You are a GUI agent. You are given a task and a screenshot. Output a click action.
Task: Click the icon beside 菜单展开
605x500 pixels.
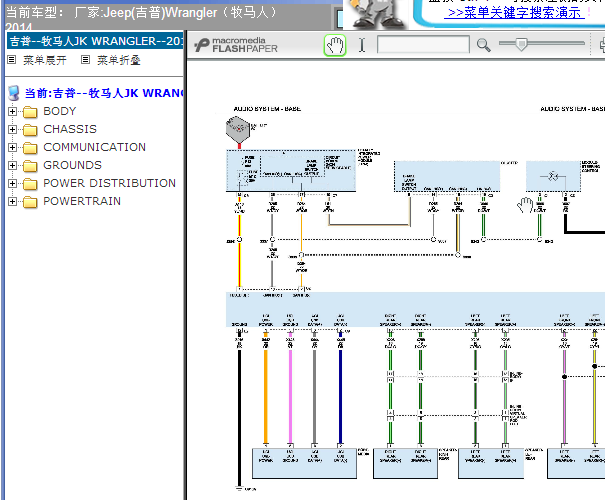click(12, 60)
